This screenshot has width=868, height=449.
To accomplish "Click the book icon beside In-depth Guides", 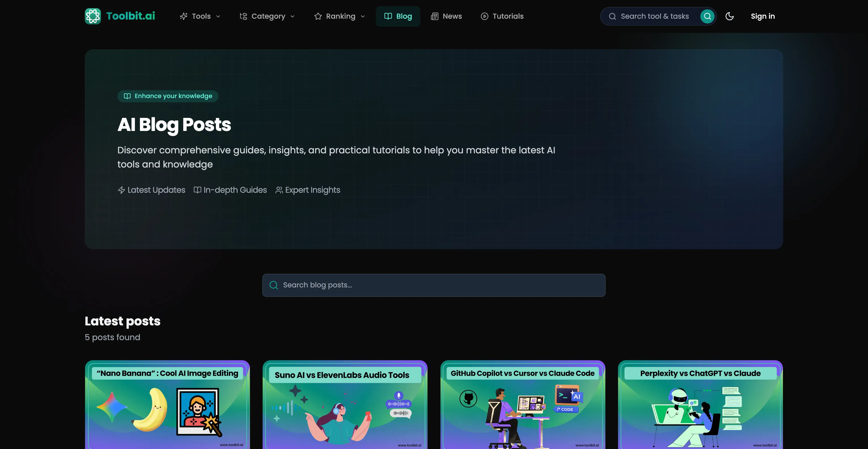I will pyautogui.click(x=197, y=190).
